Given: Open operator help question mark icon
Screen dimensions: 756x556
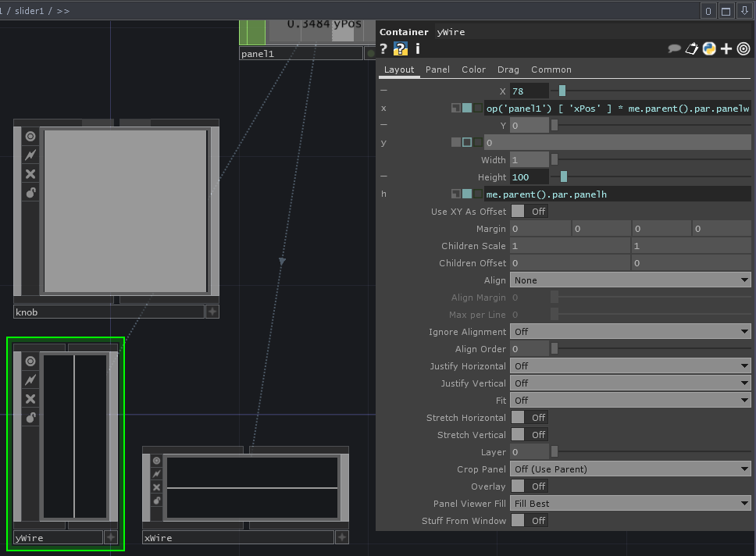Looking at the screenshot, I should (383, 49).
